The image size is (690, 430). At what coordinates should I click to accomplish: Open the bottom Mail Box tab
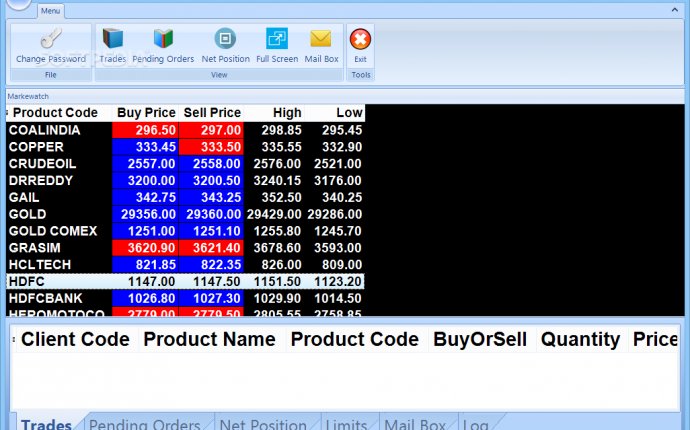pos(415,424)
